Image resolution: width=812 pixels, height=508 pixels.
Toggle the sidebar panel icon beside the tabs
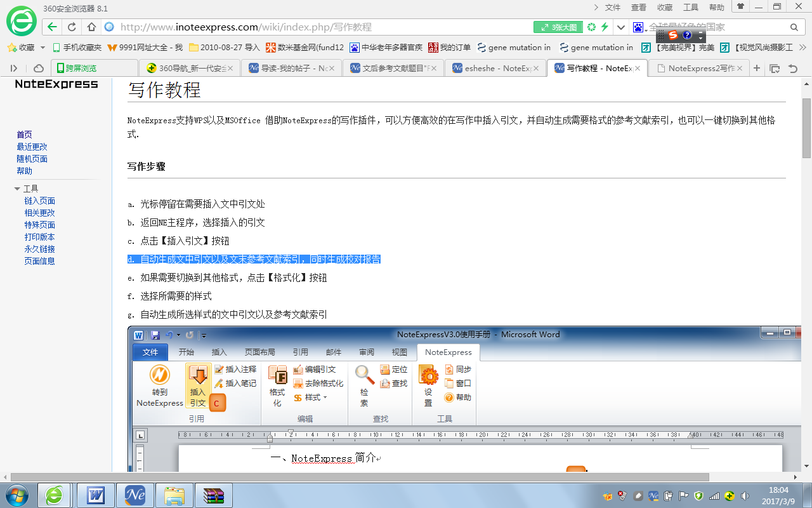pos(14,68)
